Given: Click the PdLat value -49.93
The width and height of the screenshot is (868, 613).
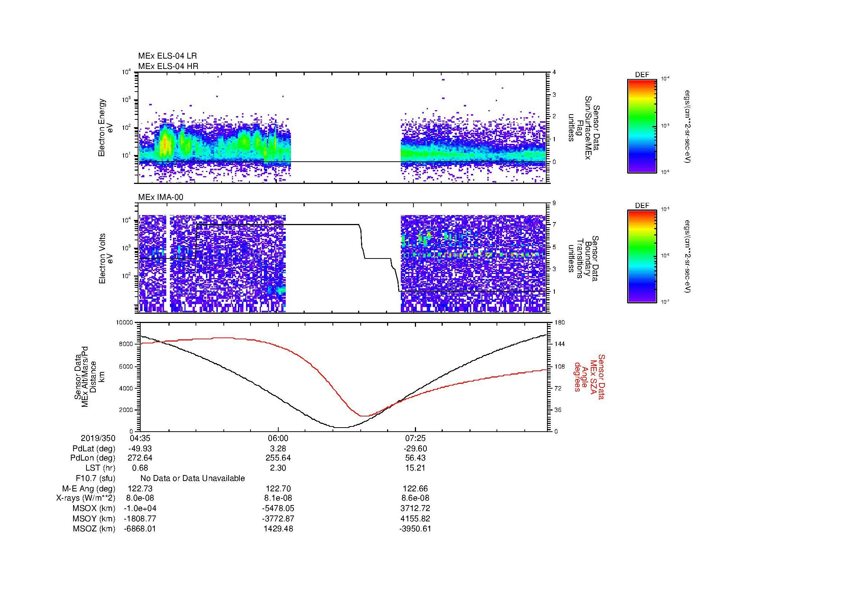Looking at the screenshot, I should coord(140,449).
